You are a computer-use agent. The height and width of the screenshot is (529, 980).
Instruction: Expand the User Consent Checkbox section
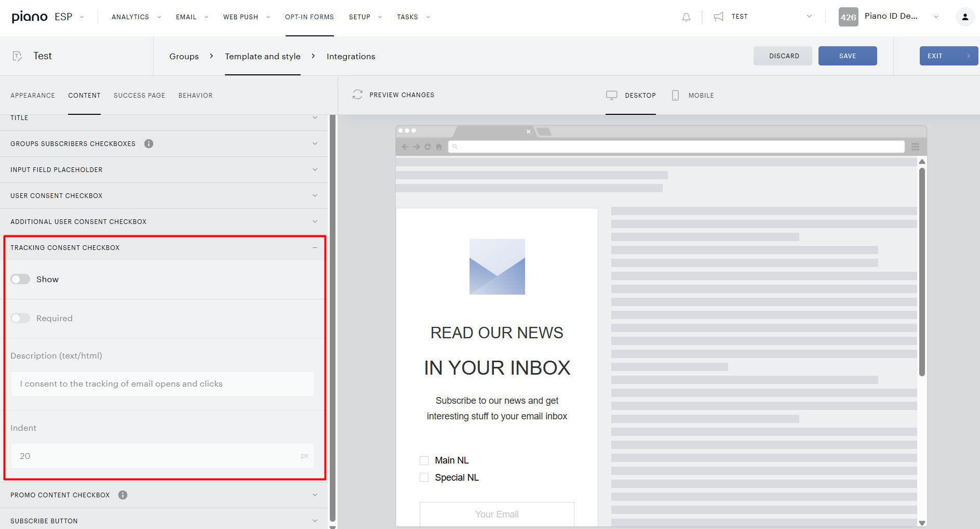pyautogui.click(x=164, y=195)
